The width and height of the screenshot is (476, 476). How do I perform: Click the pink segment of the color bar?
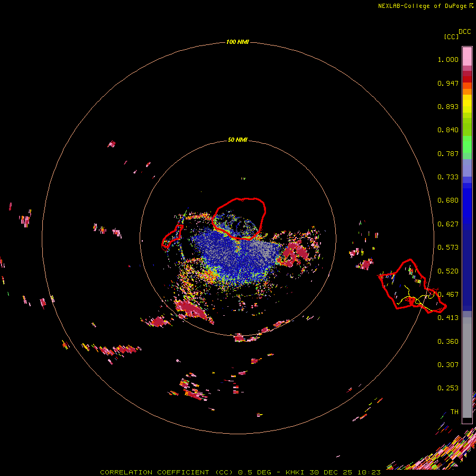point(467,57)
